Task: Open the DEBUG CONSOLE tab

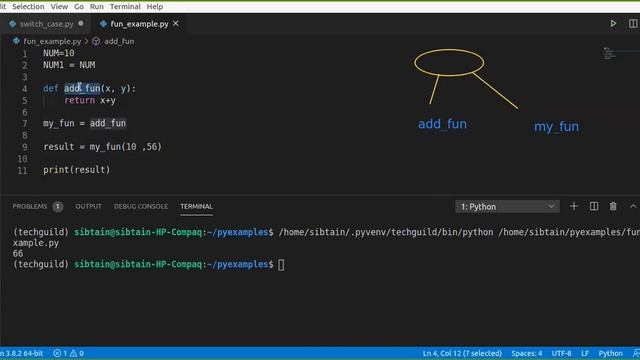Action: pyautogui.click(x=141, y=207)
